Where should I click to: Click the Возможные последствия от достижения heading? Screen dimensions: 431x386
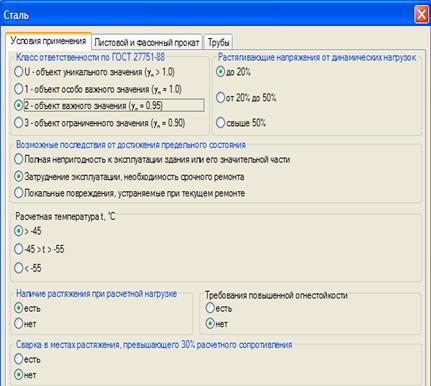131,145
